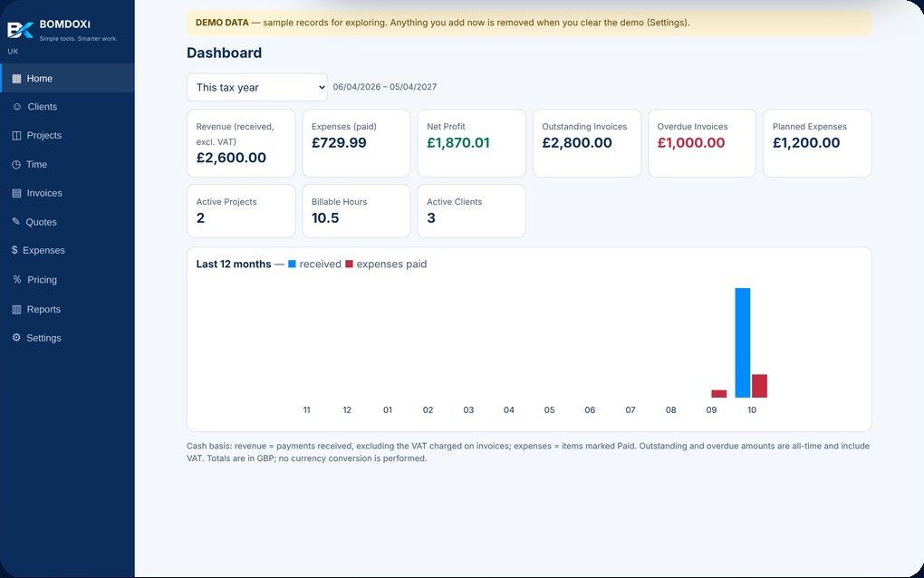Open the Invoices section

pos(67,193)
